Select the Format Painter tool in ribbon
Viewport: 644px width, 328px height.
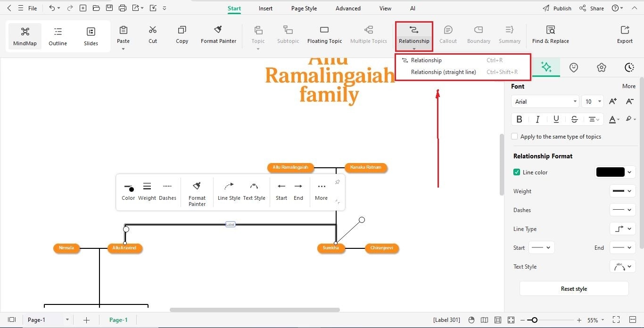pyautogui.click(x=218, y=35)
